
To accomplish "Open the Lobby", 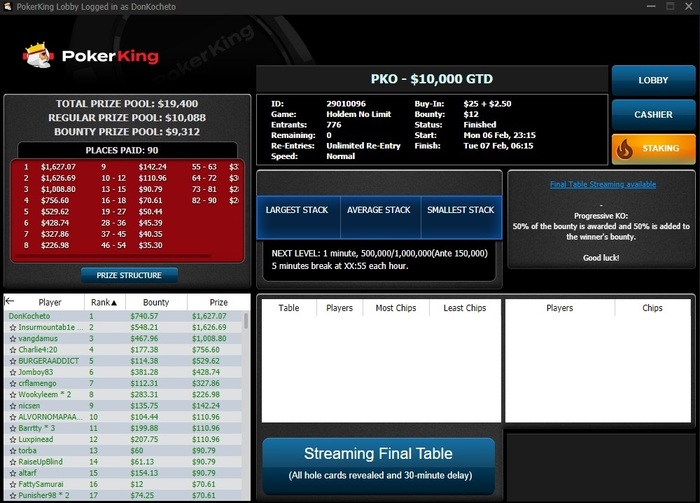I will 653,80.
